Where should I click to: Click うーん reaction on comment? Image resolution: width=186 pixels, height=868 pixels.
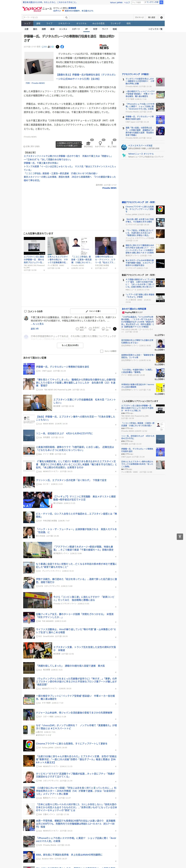coord(106,329)
